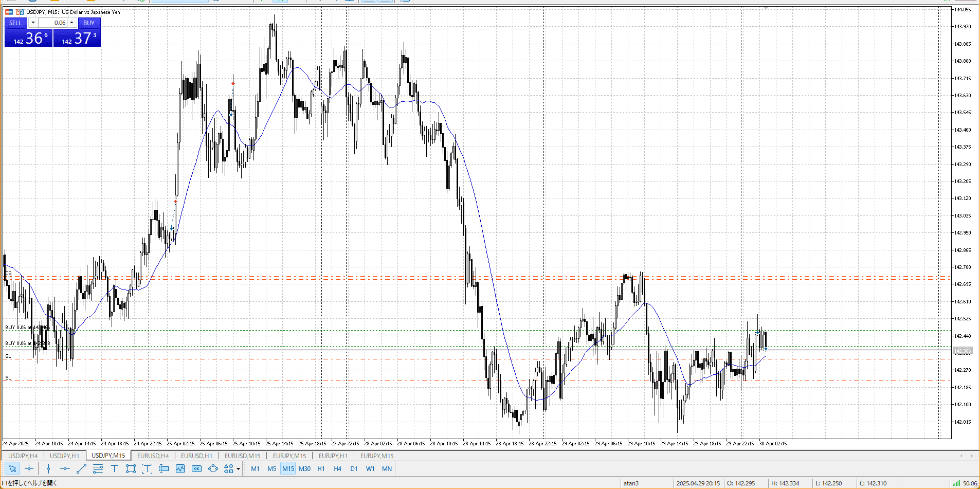Select the text tool in toolbar
This screenshot has width=980, height=489.
(x=114, y=468)
